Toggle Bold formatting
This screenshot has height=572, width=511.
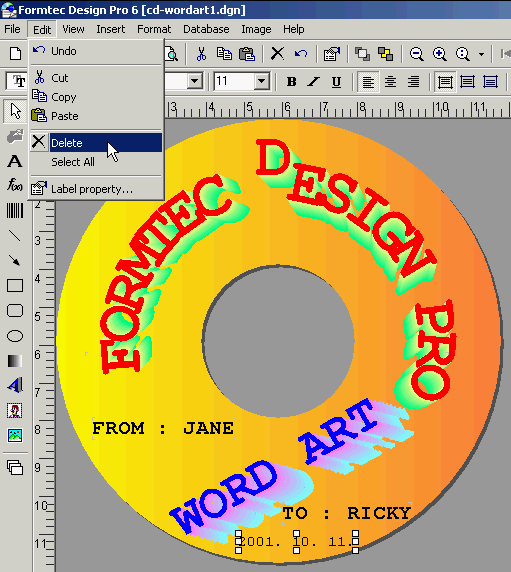pyautogui.click(x=291, y=82)
